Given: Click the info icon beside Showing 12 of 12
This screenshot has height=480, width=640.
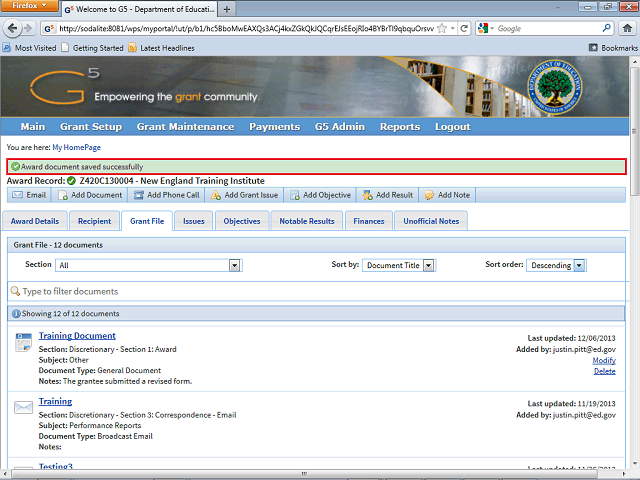Looking at the screenshot, I should click(x=16, y=313).
